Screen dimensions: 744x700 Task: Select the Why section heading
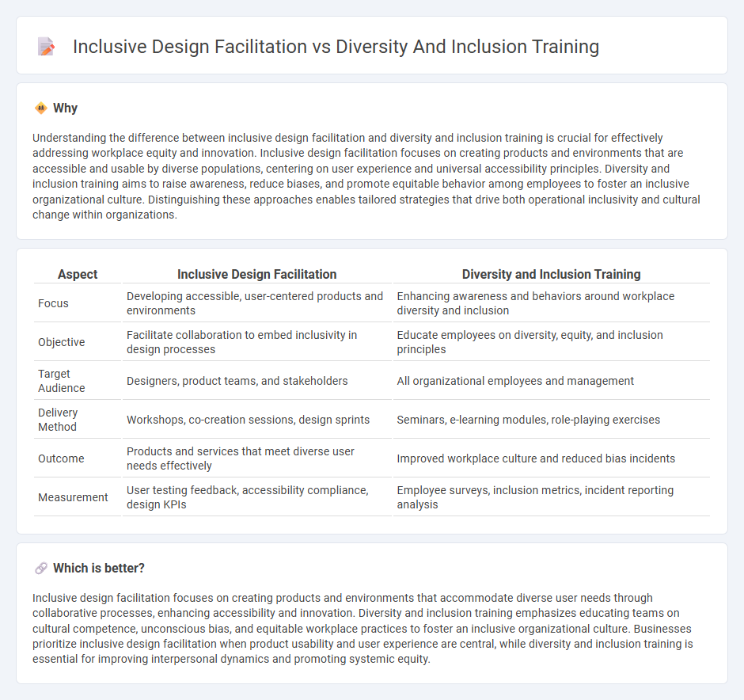(x=65, y=108)
